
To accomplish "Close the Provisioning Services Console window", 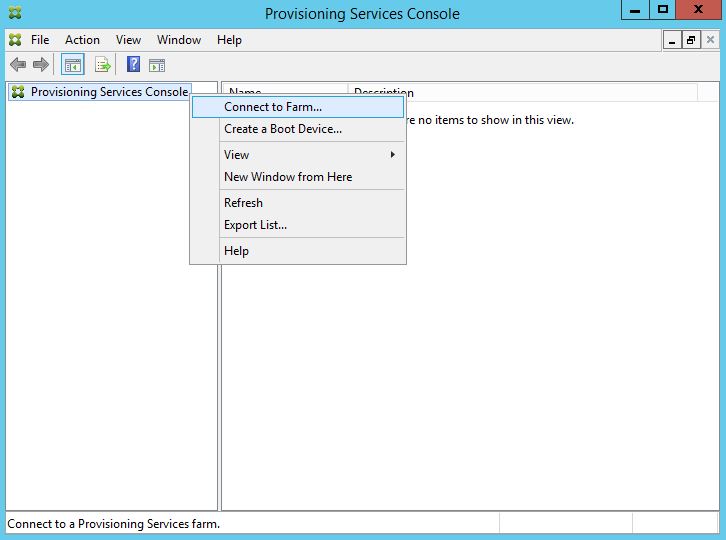I will [x=699, y=10].
